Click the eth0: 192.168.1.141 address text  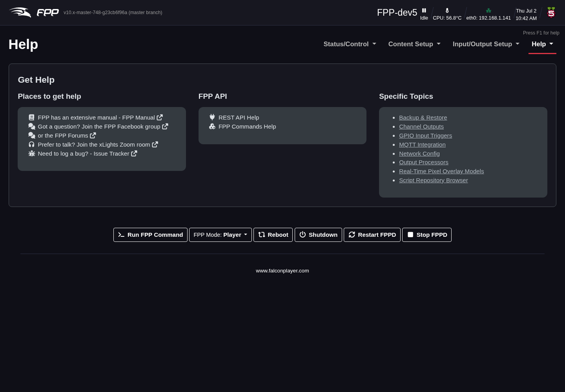click(488, 18)
